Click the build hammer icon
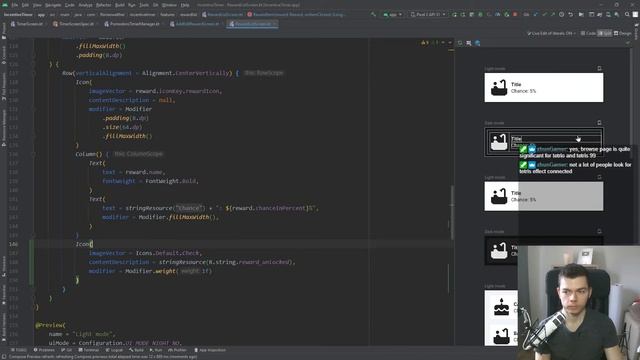 (373, 14)
